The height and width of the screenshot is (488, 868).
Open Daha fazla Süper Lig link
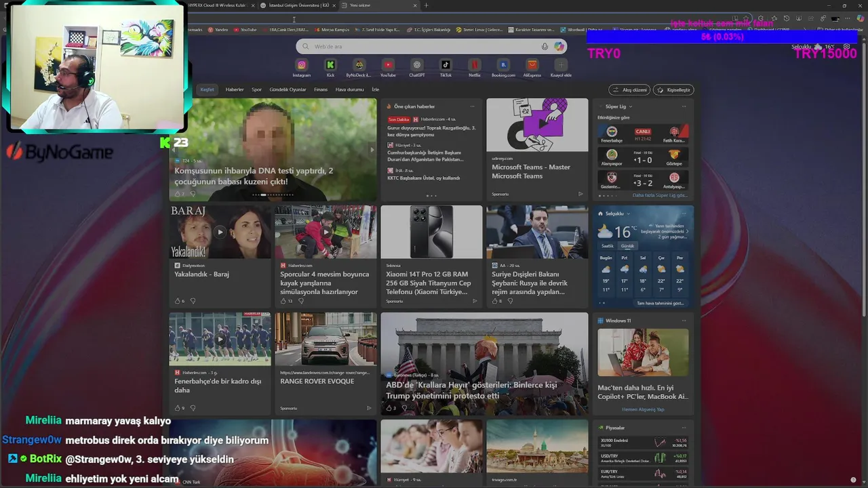point(660,195)
